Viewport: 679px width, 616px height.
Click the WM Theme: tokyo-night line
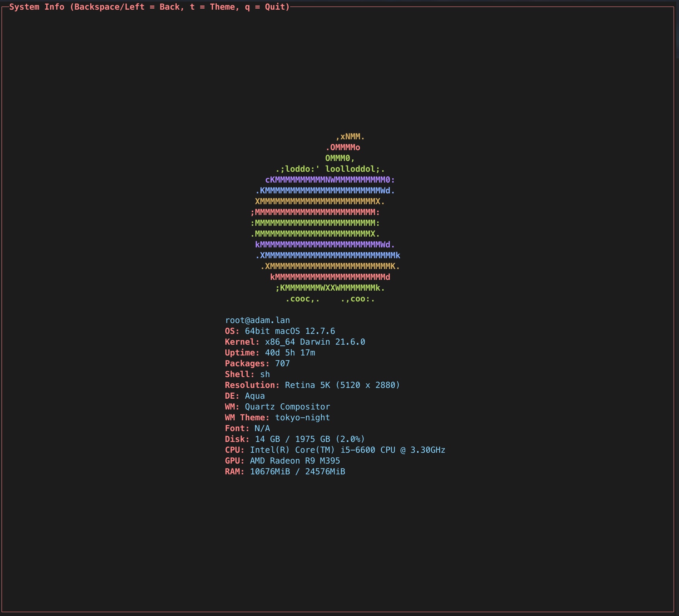click(277, 418)
